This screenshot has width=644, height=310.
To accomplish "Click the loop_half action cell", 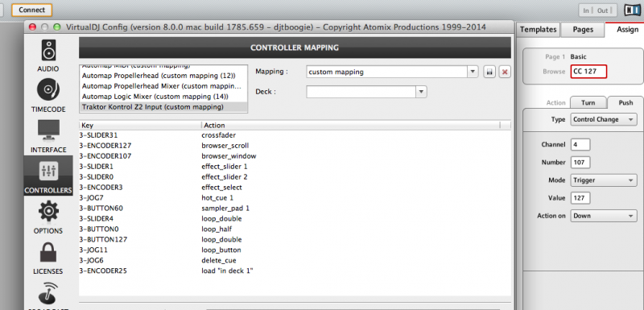I will coord(217,229).
